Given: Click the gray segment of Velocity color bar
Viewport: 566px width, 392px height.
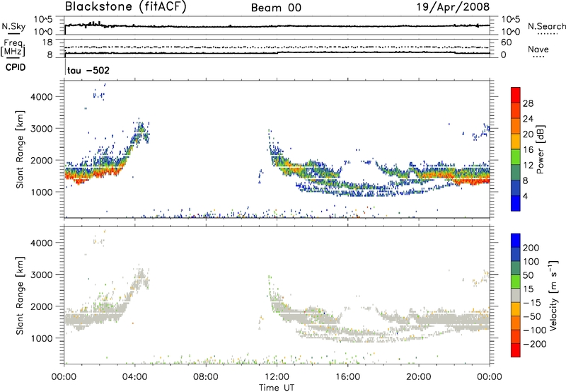Looking at the screenshot, I should point(516,295).
